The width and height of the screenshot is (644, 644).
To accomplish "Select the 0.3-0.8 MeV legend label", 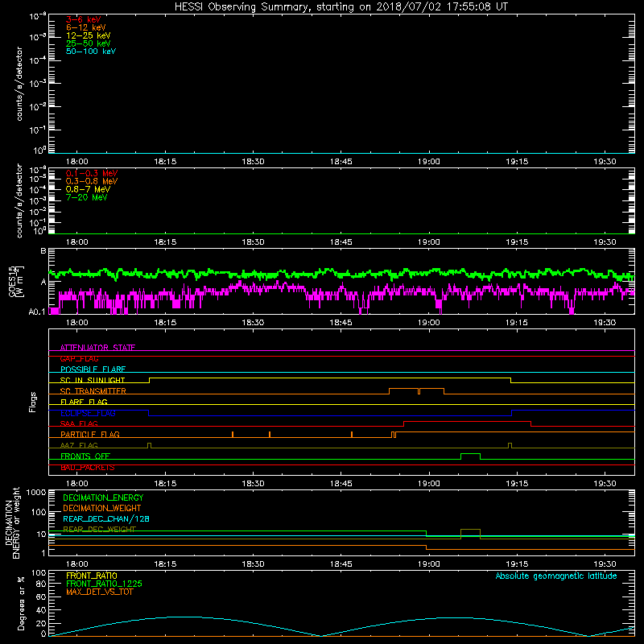I will click(92, 181).
